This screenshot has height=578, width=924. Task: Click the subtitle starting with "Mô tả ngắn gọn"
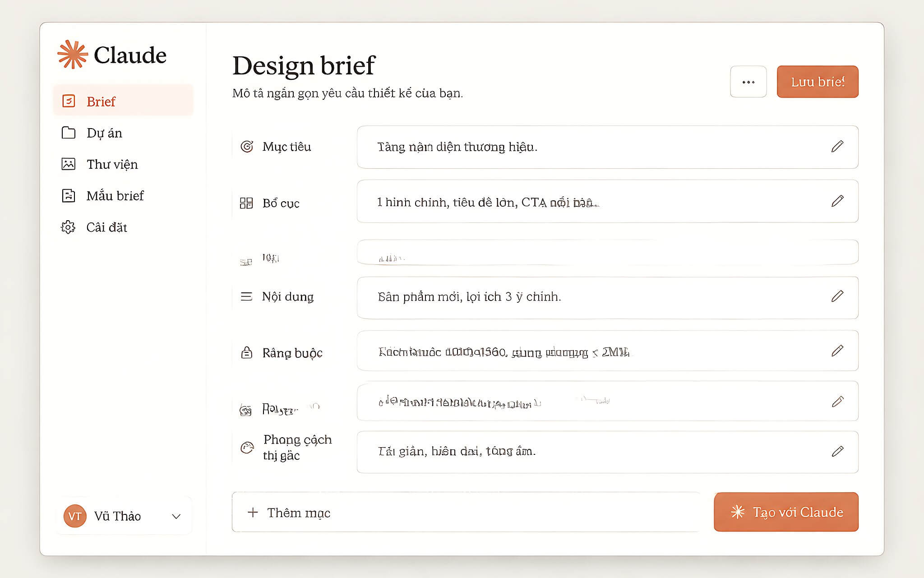347,93
